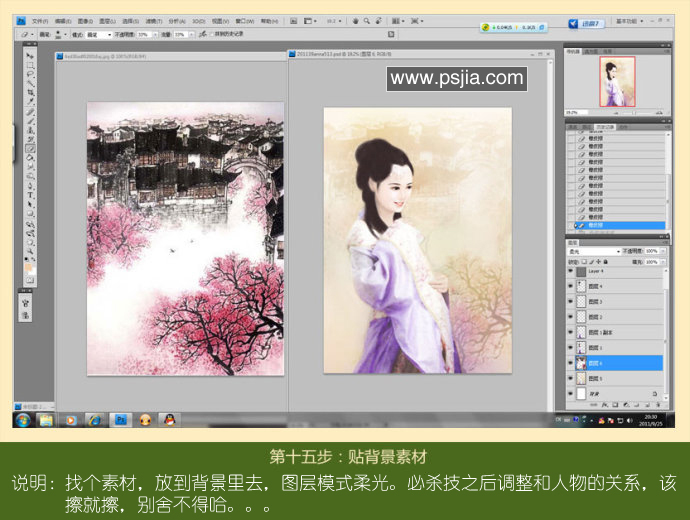Open the workspace switcher dropdown

[629, 21]
